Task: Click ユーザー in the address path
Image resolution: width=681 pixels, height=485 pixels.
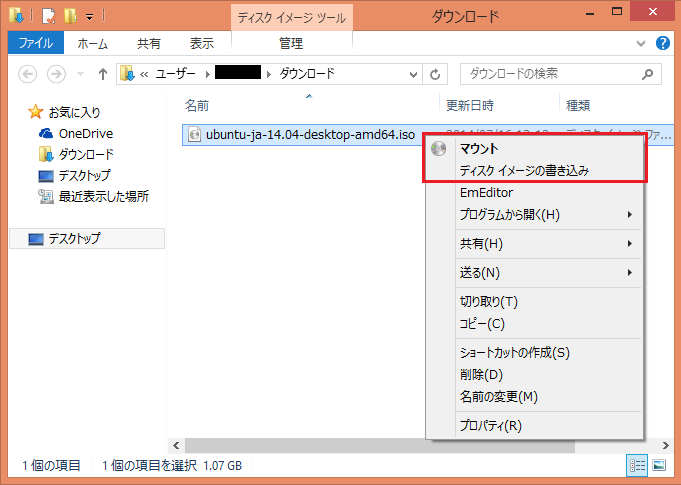Action: pos(175,74)
